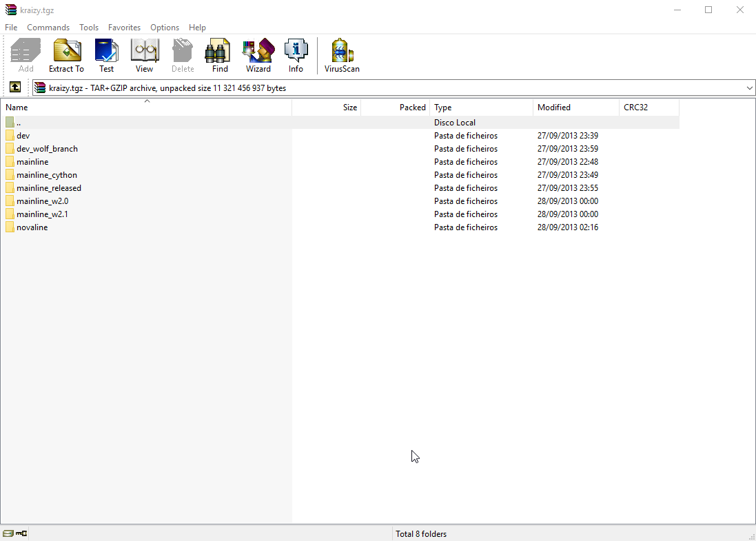Screen dimensions: 756x541
Task: Select the mainline_cython folder
Action: click(x=47, y=175)
